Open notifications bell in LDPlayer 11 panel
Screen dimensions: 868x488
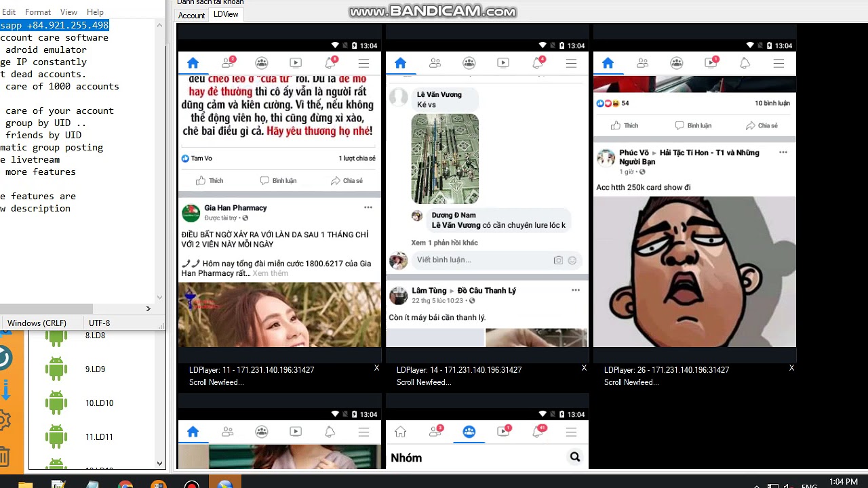click(330, 63)
